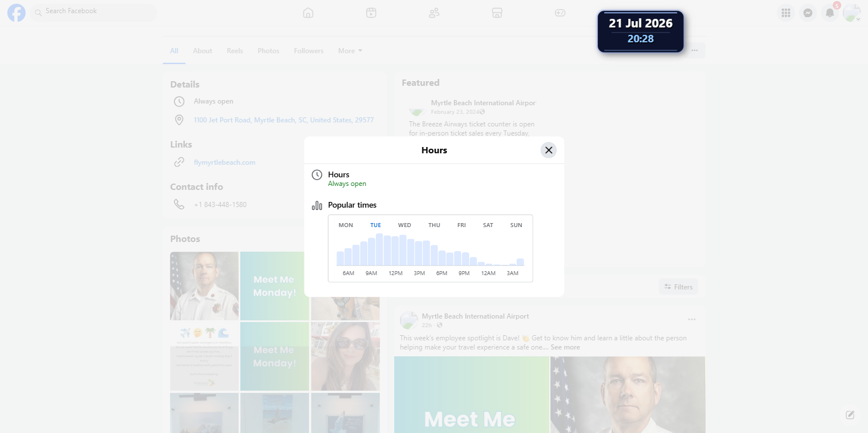The width and height of the screenshot is (868, 433).
Task: Click the Popular times bar chart
Action: pyautogui.click(x=430, y=249)
